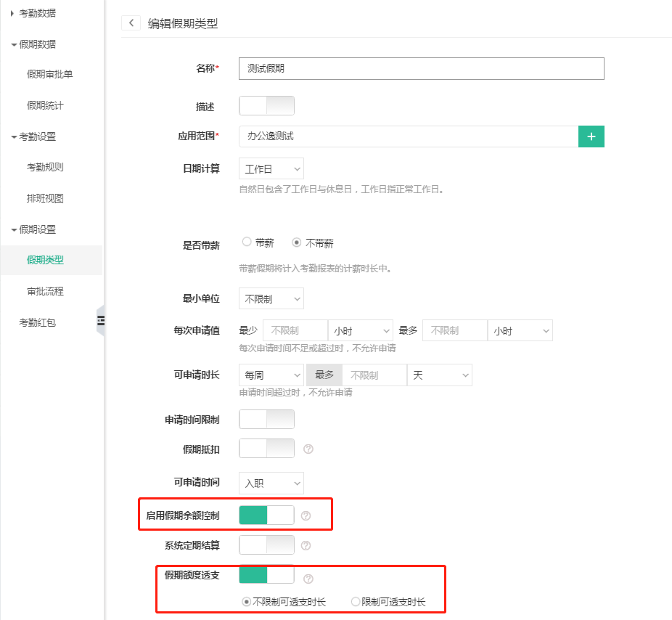Choose 限制可透支时长 radio option

pos(356,602)
